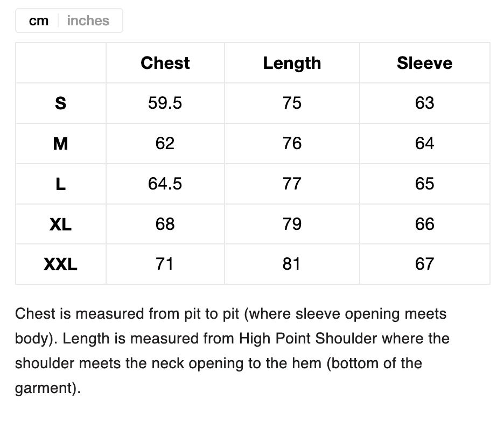Click the 67 sleeve value for XXL
Screen dimensions: 504x421
coord(424,264)
